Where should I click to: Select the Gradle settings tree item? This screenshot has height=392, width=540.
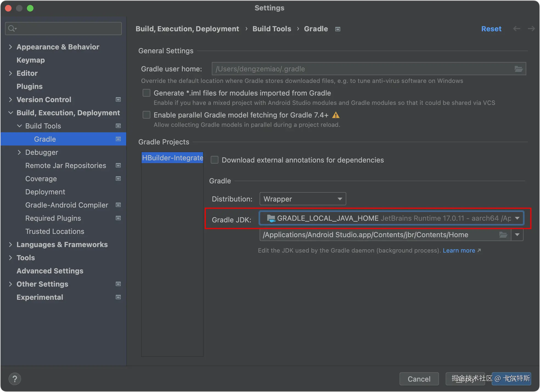pos(63,139)
